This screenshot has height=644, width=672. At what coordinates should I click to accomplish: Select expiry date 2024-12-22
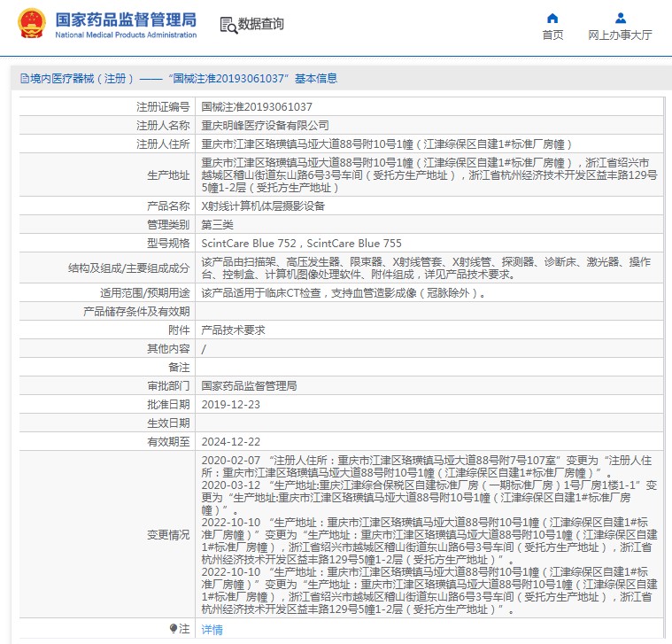coord(230,442)
